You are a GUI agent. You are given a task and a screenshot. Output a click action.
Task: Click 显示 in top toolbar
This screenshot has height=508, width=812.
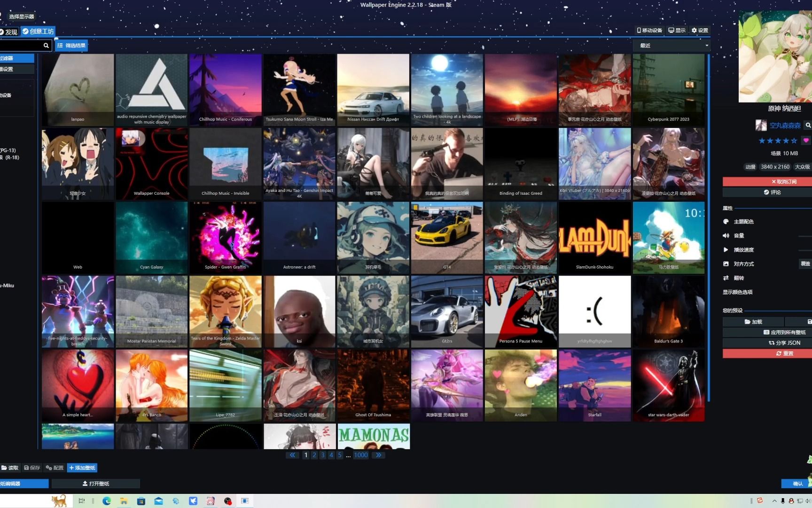677,30
